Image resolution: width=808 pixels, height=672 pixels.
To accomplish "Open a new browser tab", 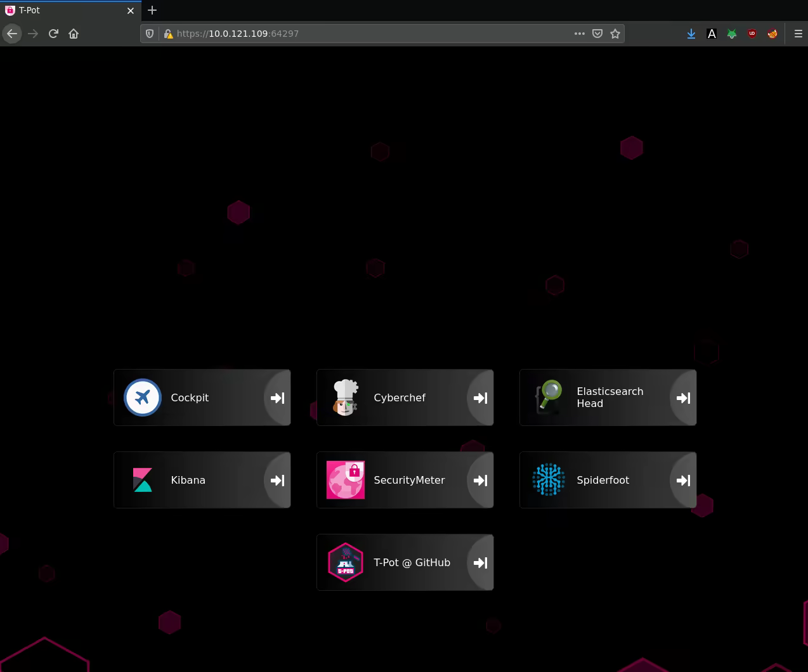I will [x=152, y=10].
